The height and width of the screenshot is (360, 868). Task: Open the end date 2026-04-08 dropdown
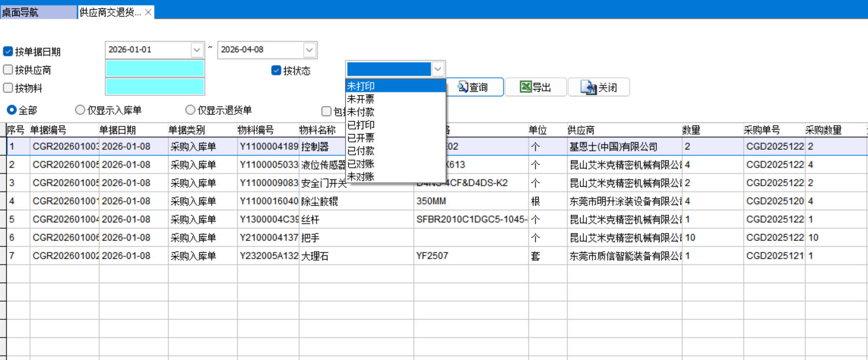click(x=309, y=50)
